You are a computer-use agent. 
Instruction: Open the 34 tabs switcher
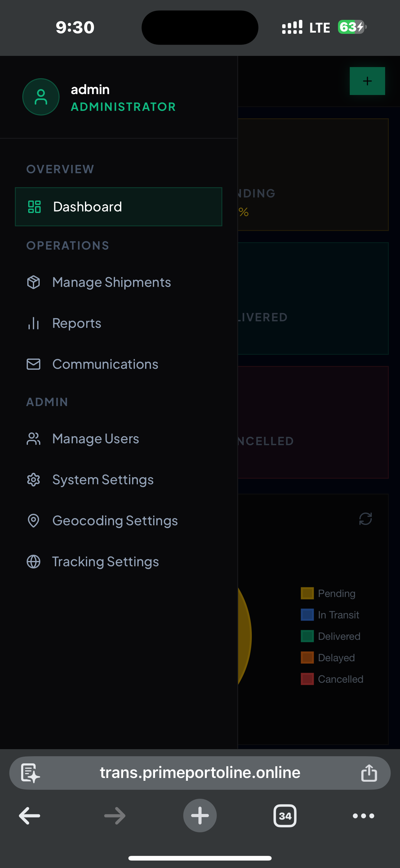pos(285,816)
